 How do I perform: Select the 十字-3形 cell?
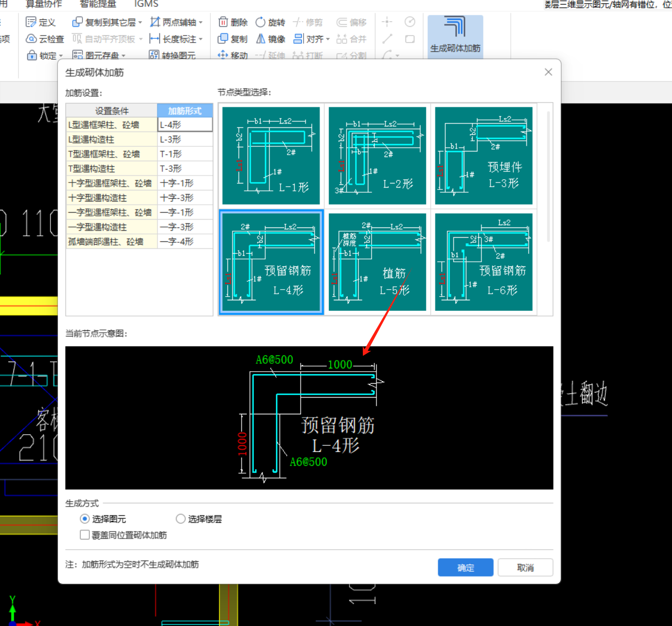185,198
